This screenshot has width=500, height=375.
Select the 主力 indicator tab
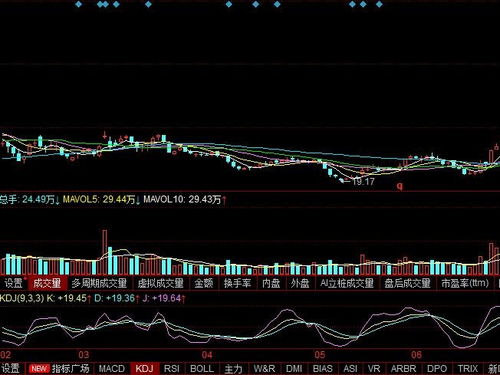point(233,368)
